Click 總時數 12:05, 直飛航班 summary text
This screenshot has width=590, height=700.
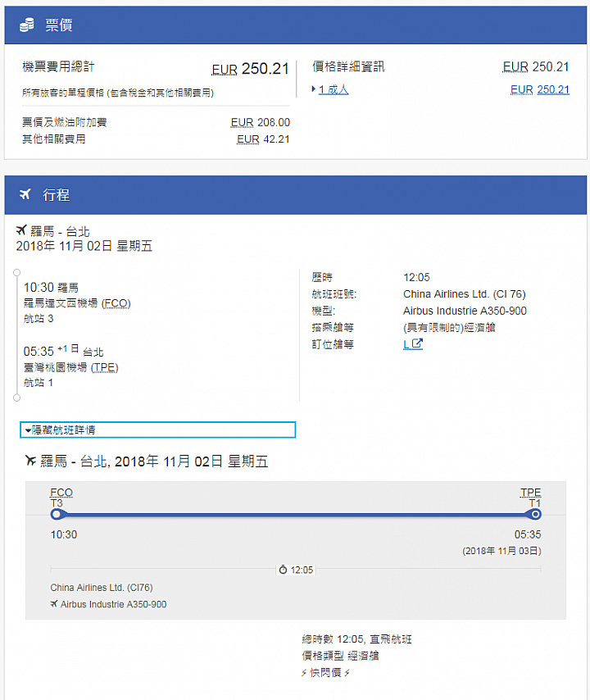coord(356,639)
